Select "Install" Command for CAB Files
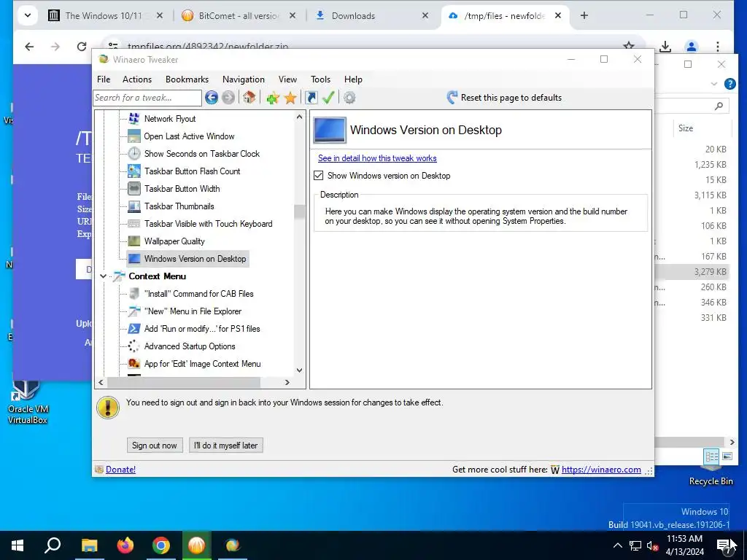The width and height of the screenshot is (747, 560). click(198, 294)
